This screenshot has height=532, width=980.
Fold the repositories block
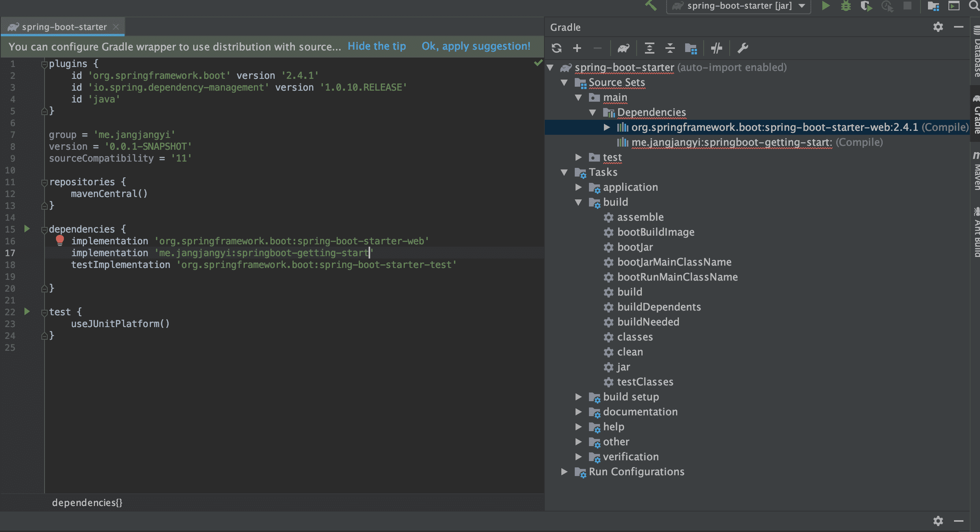[44, 182]
